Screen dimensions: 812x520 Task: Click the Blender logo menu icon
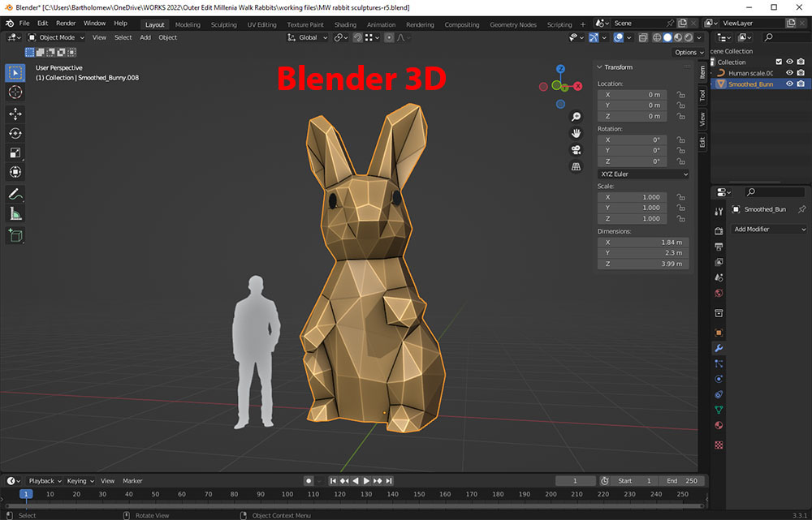10,24
